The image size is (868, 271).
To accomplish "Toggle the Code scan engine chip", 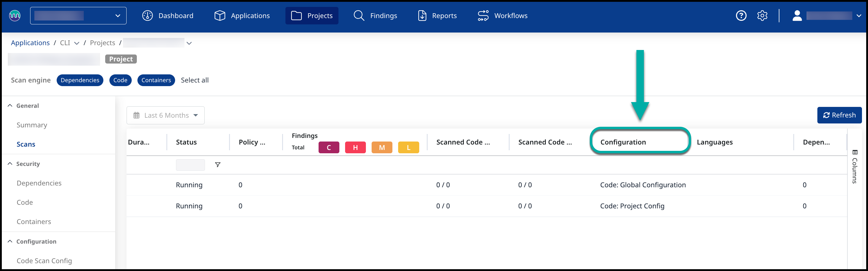I will pos(120,80).
